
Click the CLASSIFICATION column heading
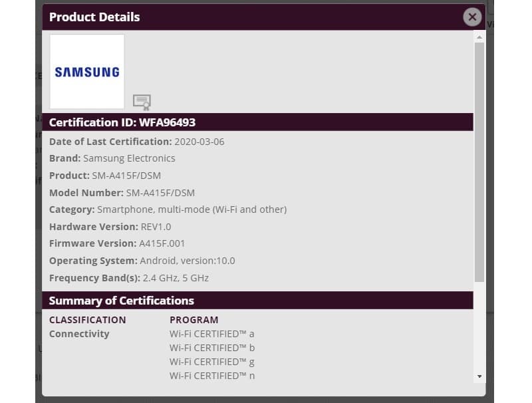coord(88,320)
